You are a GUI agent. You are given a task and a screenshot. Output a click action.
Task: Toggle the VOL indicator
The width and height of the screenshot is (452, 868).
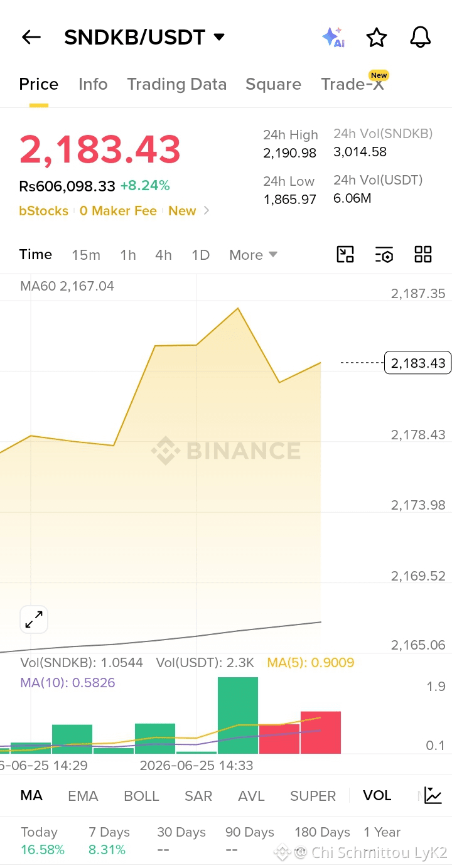(377, 796)
